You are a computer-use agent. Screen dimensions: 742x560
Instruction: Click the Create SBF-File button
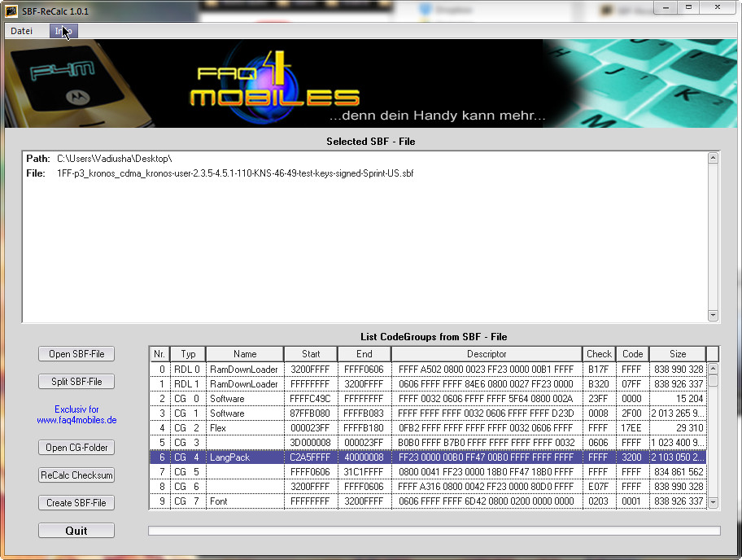(76, 503)
